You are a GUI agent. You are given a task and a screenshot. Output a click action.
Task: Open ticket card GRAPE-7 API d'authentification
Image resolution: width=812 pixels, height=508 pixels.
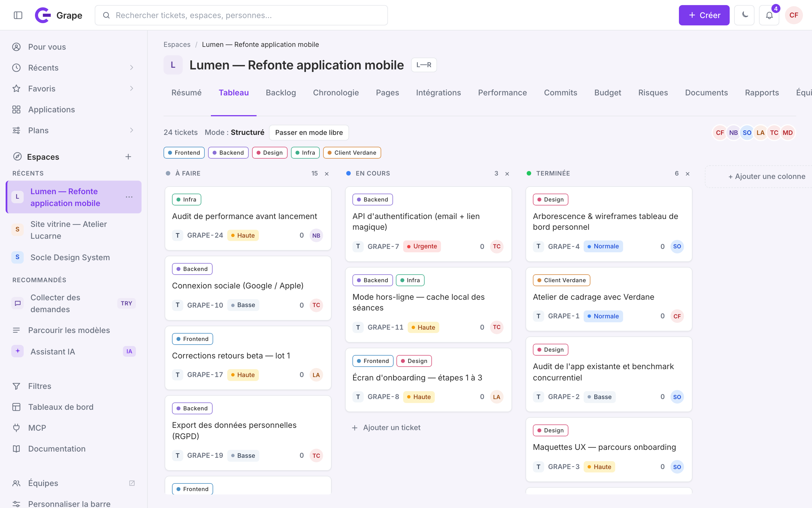pyautogui.click(x=428, y=224)
